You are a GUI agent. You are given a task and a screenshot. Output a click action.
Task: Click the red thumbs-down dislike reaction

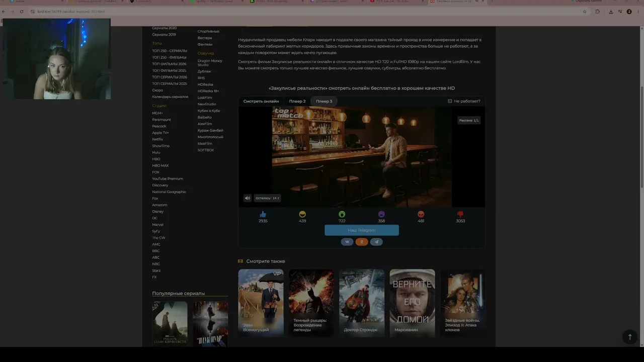point(460,214)
